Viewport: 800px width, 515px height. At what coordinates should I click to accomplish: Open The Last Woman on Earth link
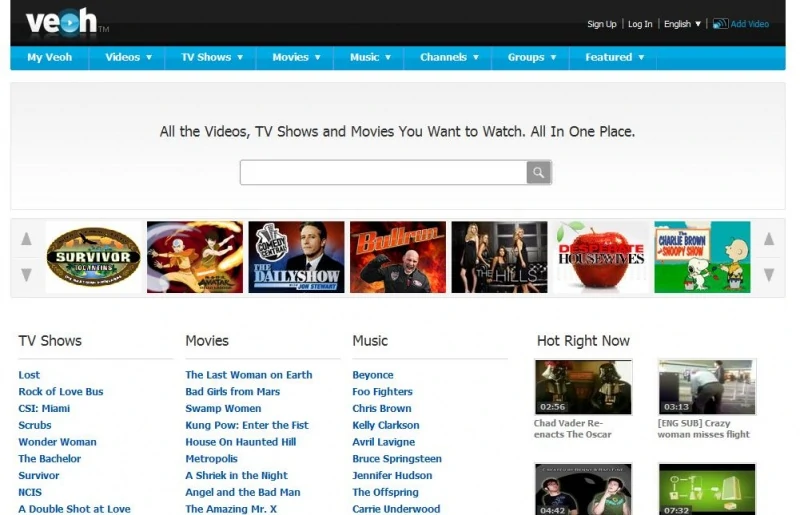coord(248,375)
